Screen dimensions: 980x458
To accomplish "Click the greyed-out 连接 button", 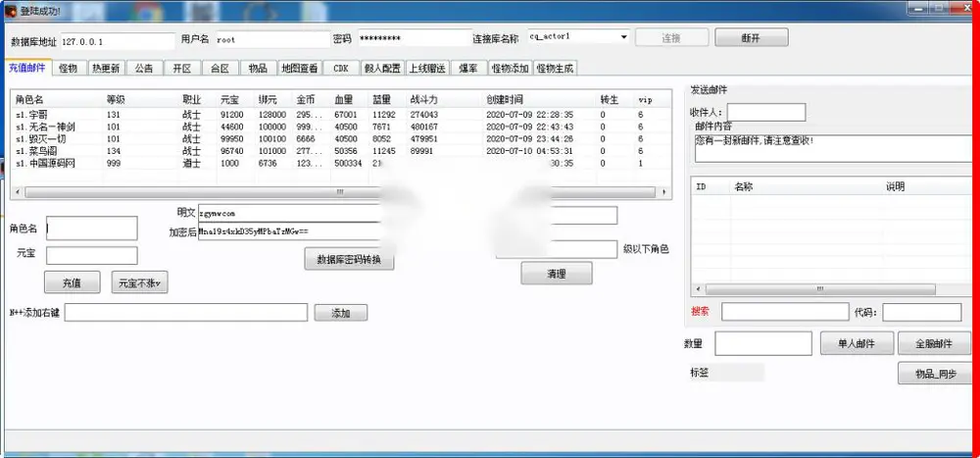I will (672, 37).
